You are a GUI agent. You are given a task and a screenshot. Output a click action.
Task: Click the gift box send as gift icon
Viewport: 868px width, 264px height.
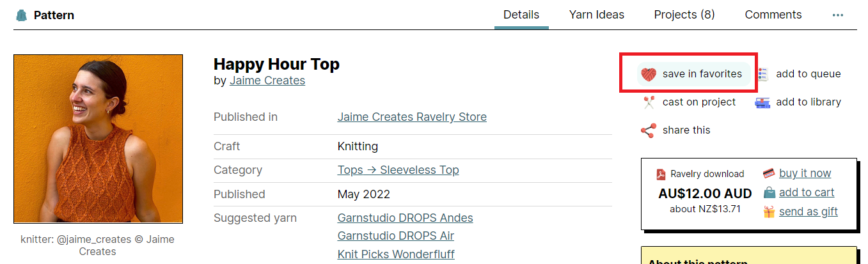pos(769,212)
